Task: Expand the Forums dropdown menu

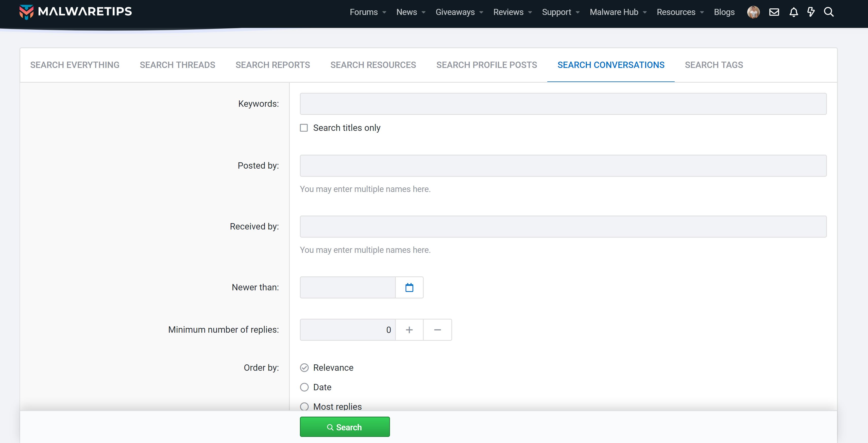Action: (384, 12)
